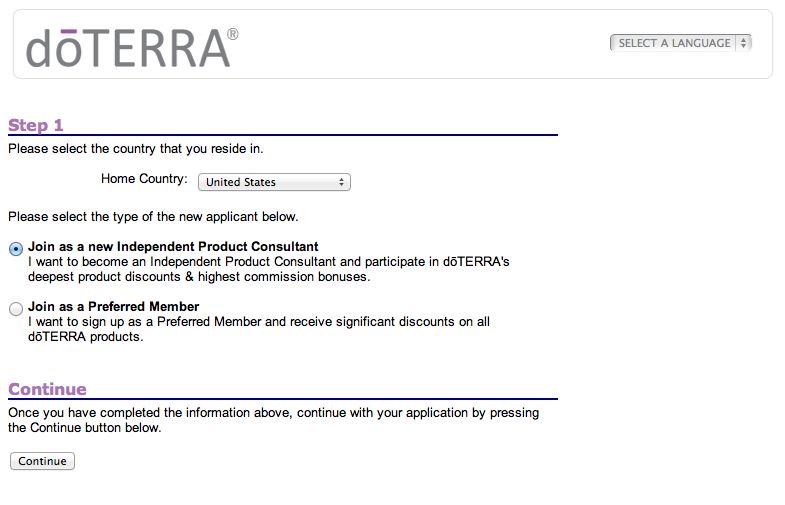The height and width of the screenshot is (505, 785).
Task: Click the Step 1 heading
Action: [36, 125]
